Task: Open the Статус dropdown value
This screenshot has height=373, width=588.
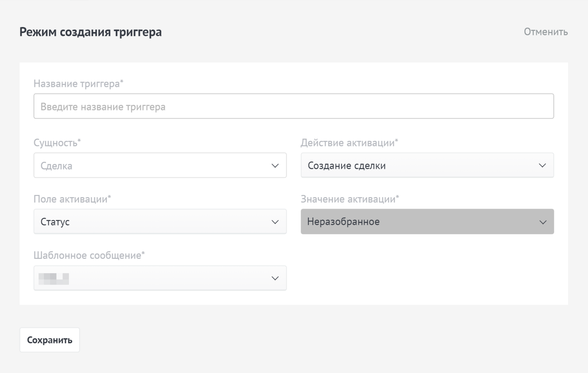Action: click(x=55, y=222)
